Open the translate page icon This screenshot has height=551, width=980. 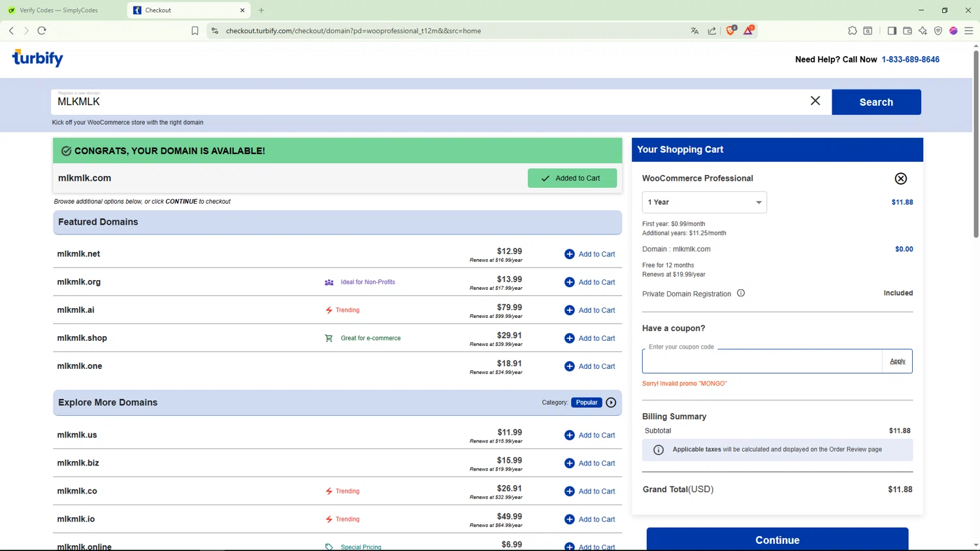click(694, 31)
